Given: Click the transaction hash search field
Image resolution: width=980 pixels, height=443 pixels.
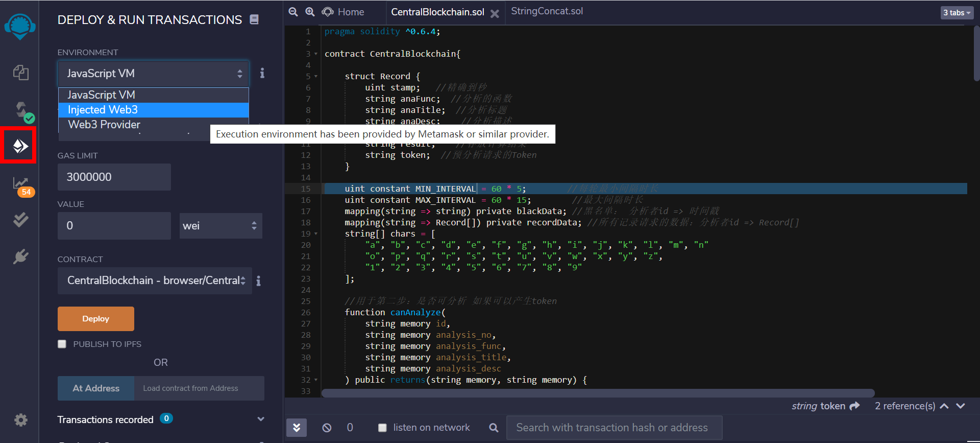Looking at the screenshot, I should pyautogui.click(x=614, y=428).
